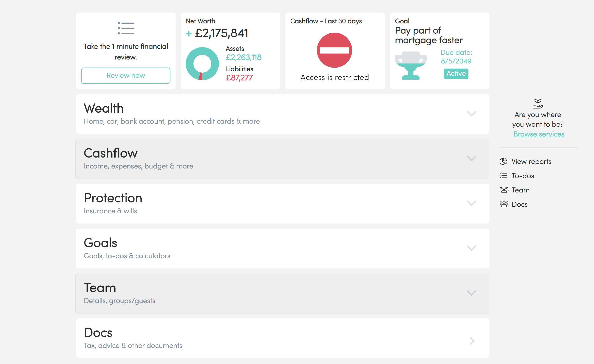Viewport: 594px width, 364px height.
Task: Click the Docs icon in sidebar
Action: pyautogui.click(x=504, y=204)
